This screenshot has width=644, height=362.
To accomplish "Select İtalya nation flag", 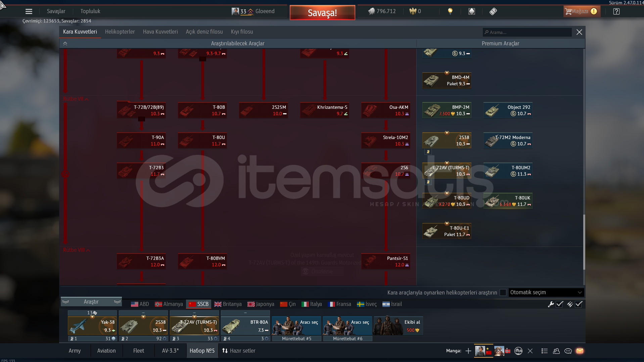I will point(312,304).
